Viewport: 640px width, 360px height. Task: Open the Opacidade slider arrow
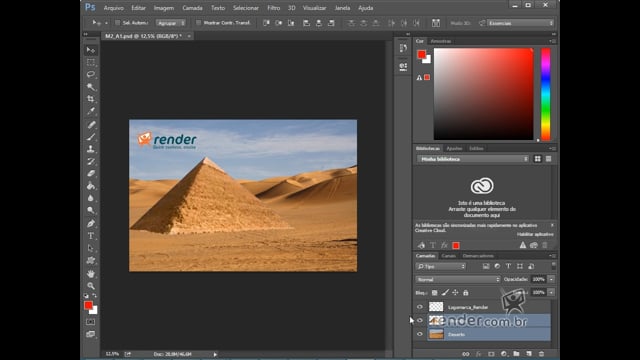point(551,279)
